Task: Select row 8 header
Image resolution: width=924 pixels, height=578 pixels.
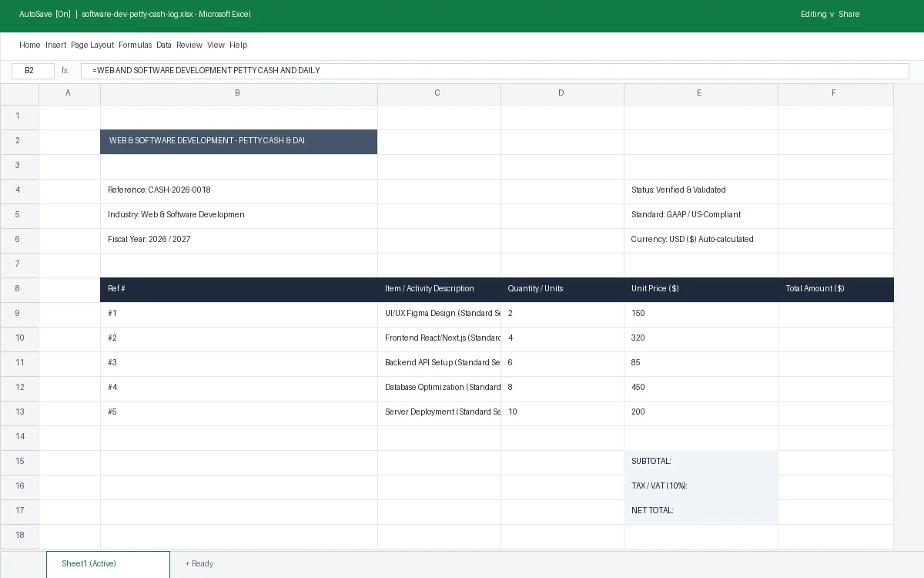Action: 19,289
